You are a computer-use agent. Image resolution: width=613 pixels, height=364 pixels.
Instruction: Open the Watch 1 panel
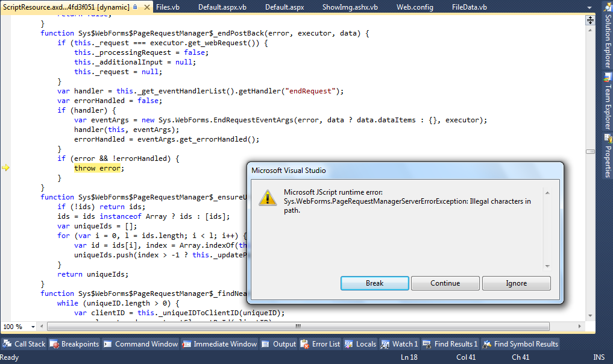[x=405, y=344]
